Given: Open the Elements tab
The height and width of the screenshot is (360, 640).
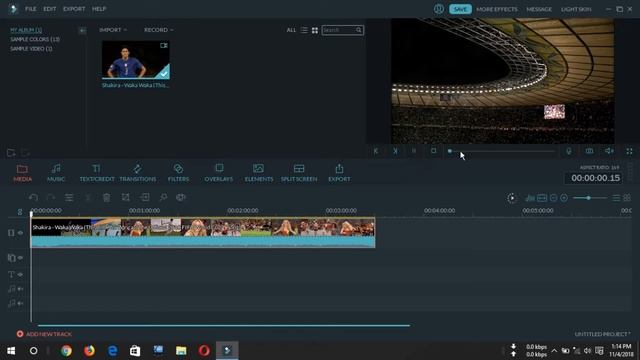Looking at the screenshot, I should point(259,173).
